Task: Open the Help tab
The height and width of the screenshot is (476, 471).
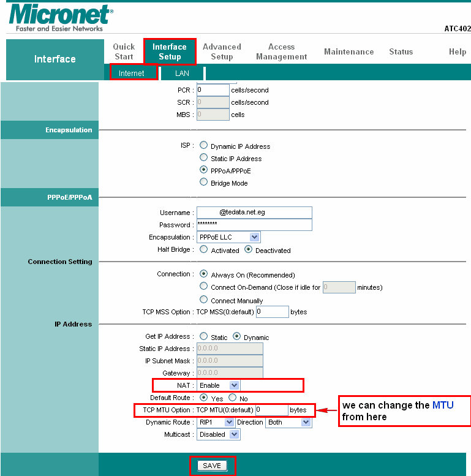Action: point(458,51)
